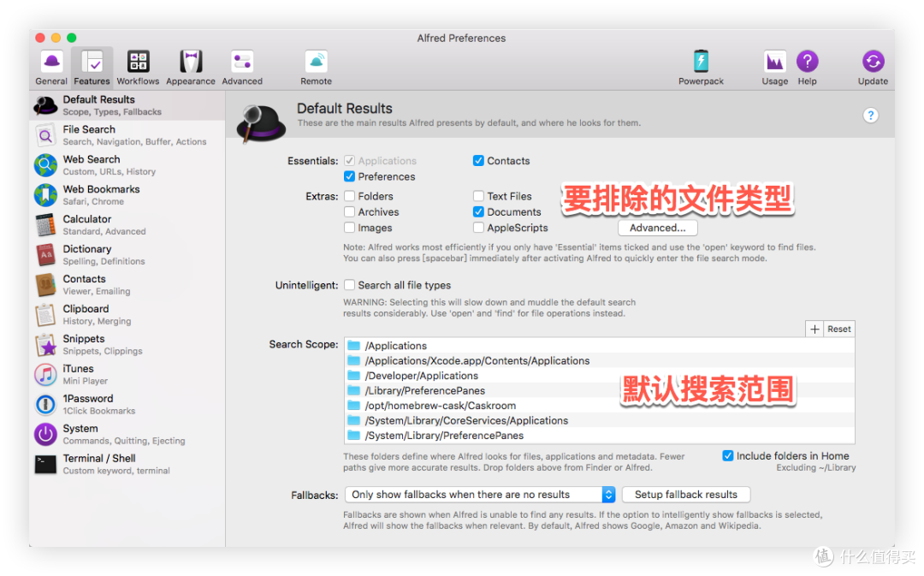This screenshot has height=576, width=924.
Task: Uncheck the Documents checkbox
Action: [x=478, y=212]
